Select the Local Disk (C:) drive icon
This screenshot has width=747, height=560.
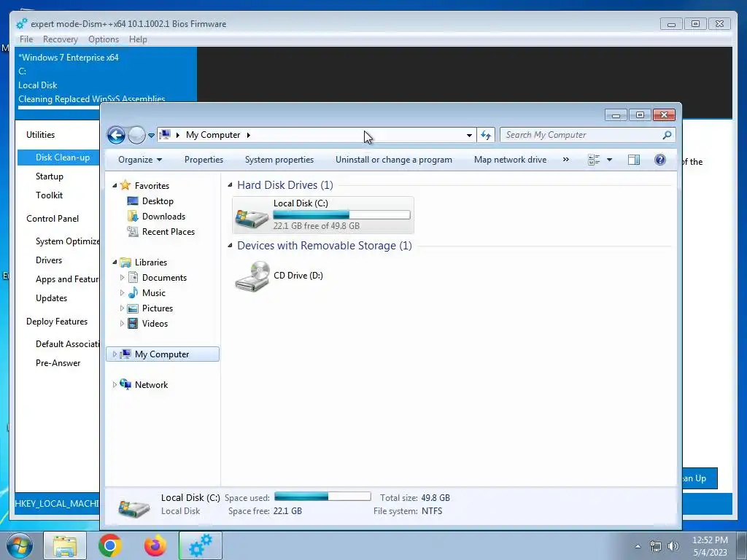pos(252,217)
